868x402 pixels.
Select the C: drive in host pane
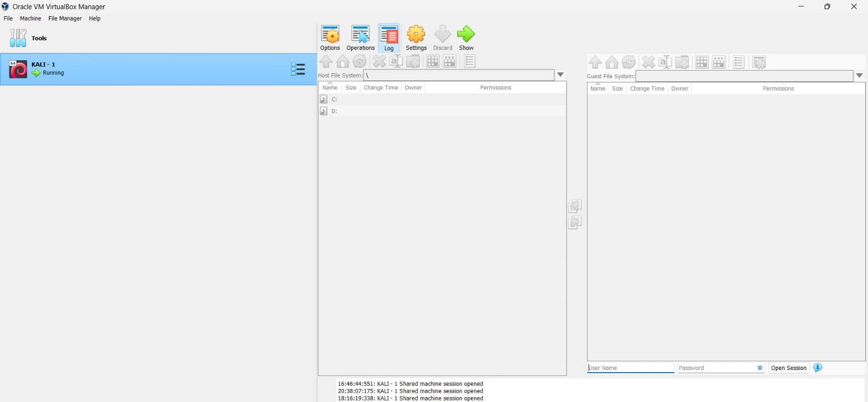[442, 99]
